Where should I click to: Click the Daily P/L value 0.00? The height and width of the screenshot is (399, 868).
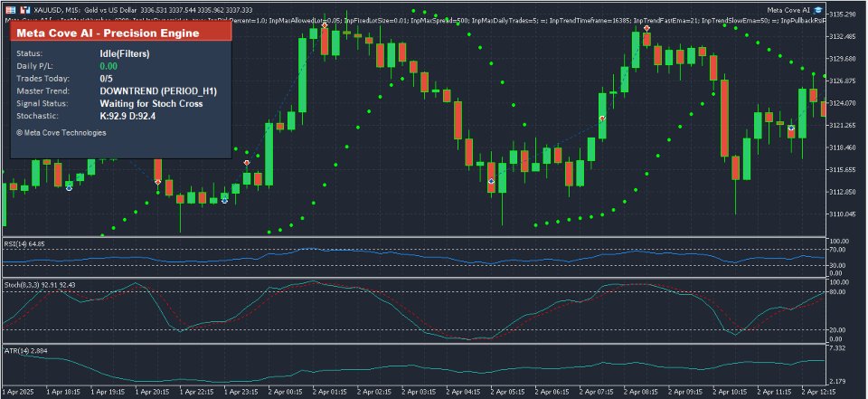108,66
